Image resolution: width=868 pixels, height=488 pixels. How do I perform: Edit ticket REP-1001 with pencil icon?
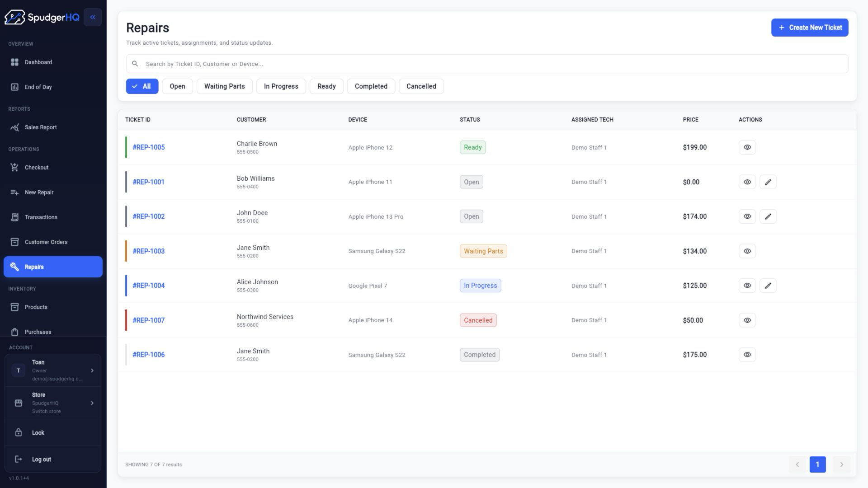pyautogui.click(x=768, y=182)
